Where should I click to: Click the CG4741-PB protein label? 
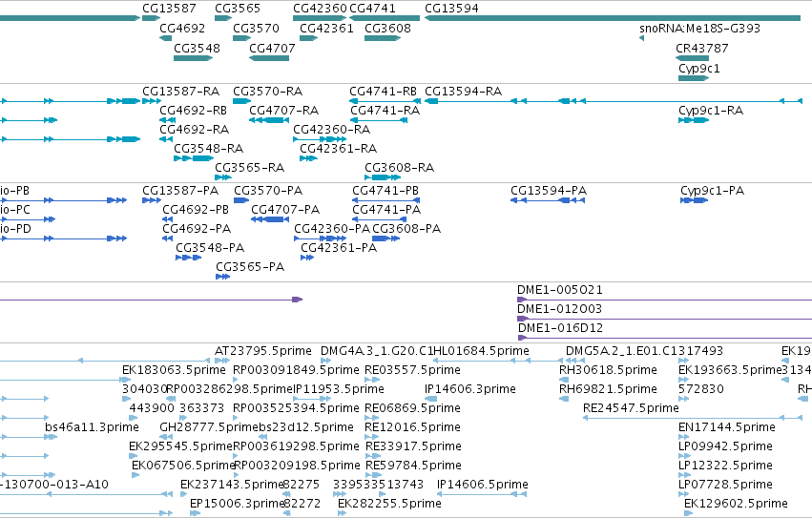coord(385,191)
